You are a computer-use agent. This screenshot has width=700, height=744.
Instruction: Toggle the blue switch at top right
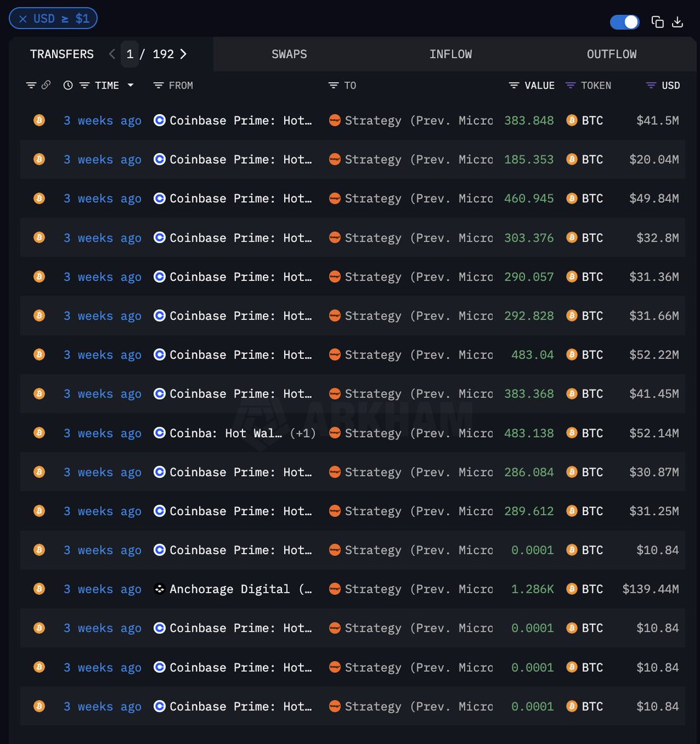(x=624, y=22)
